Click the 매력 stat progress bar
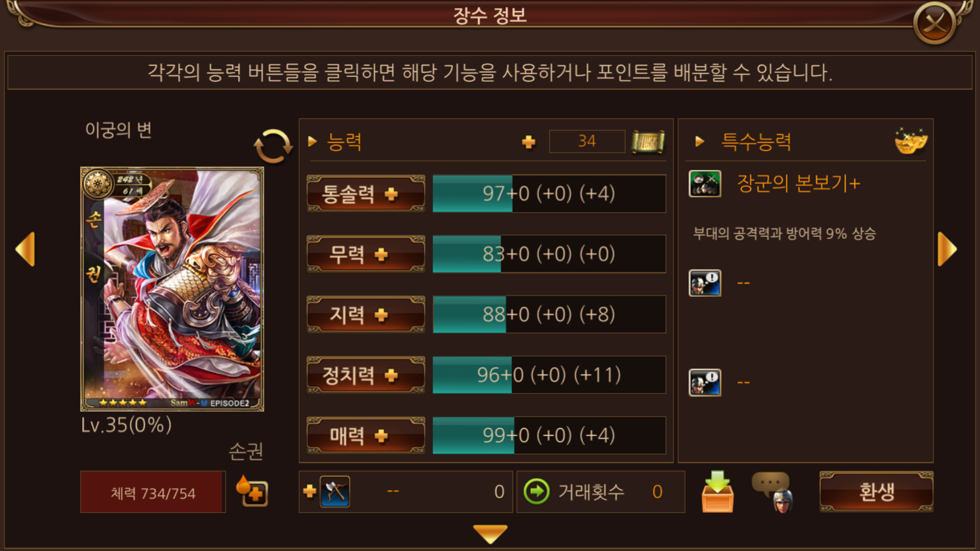 point(549,435)
